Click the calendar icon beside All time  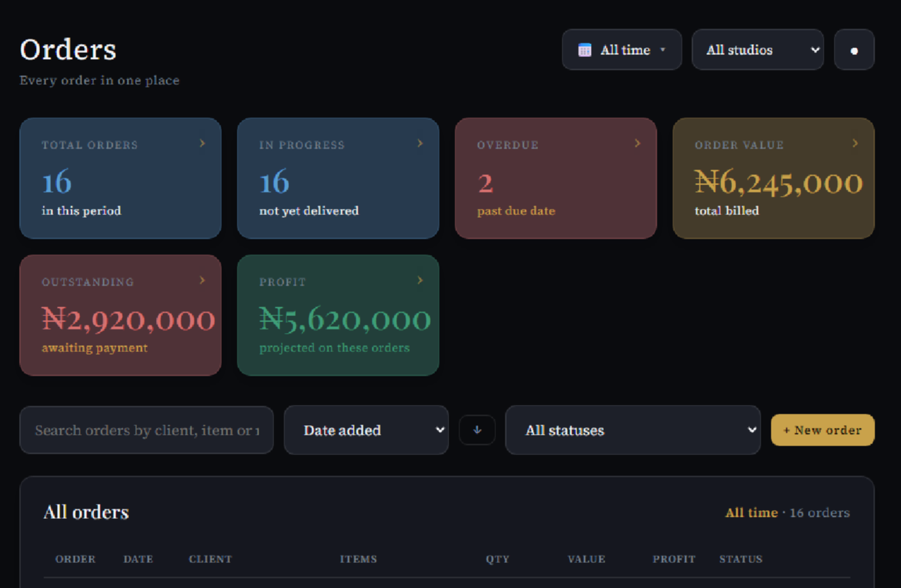(584, 50)
